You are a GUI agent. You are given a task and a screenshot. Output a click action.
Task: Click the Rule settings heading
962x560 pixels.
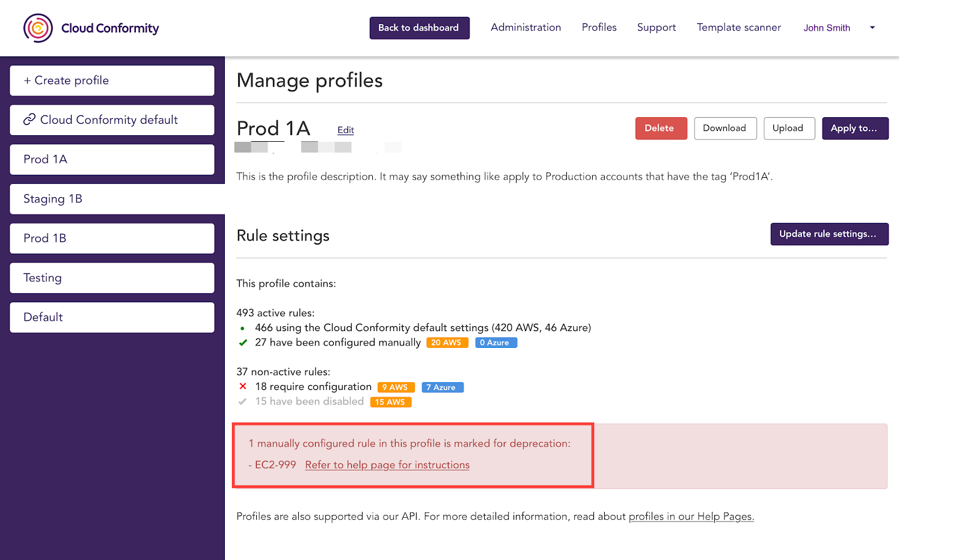[283, 236]
